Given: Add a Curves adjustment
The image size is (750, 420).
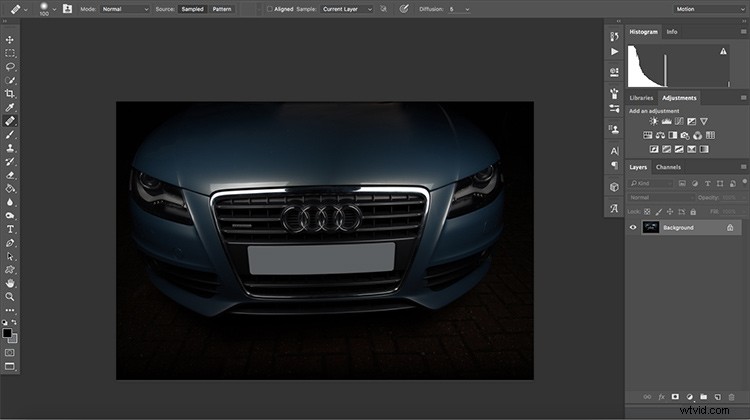Looking at the screenshot, I should [x=679, y=122].
